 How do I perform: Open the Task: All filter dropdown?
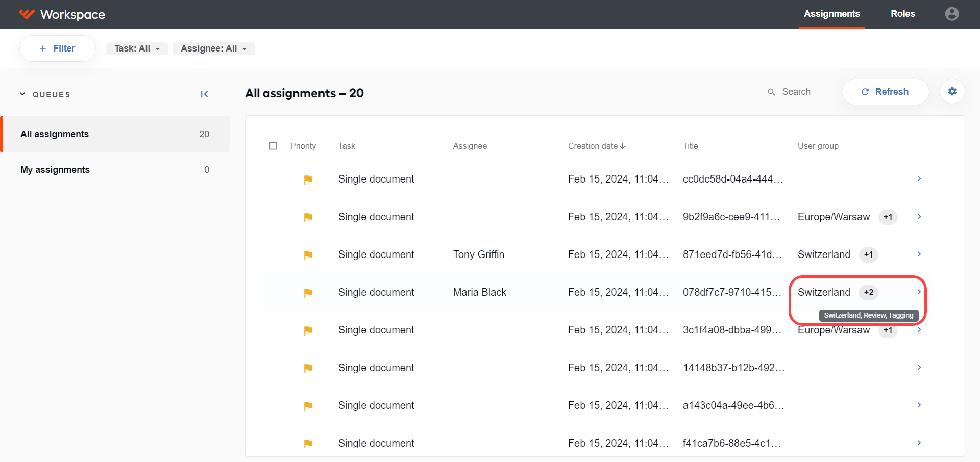coord(137,48)
